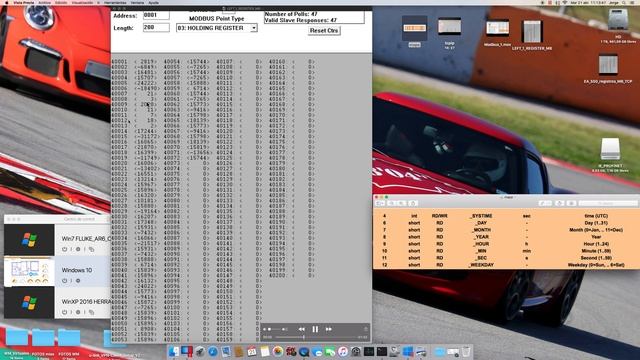This screenshot has width=640, height=360.
Task: Click 'Windows 10' label in control center
Action: point(77,270)
